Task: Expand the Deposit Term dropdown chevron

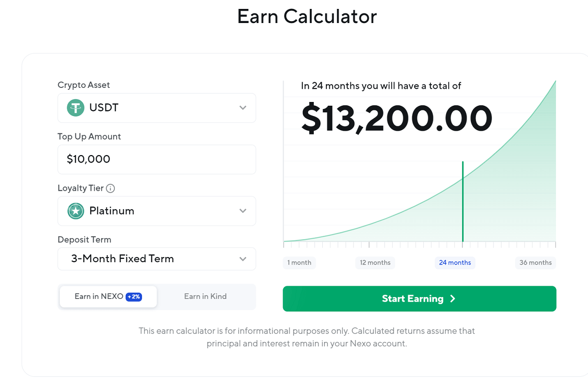Action: point(243,259)
